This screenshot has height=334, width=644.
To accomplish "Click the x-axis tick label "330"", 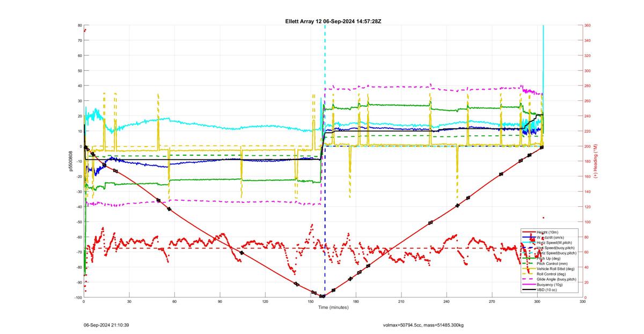I will click(582, 302).
